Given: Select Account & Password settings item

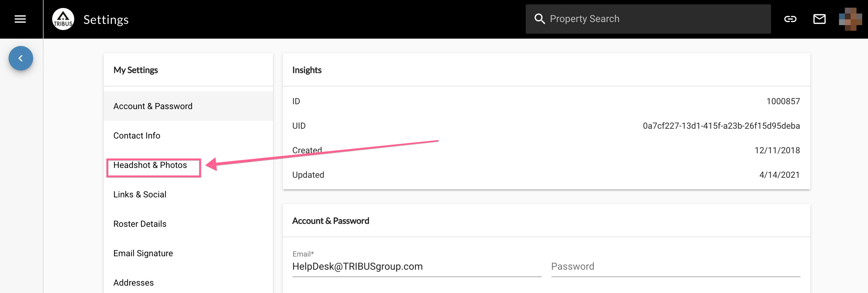Looking at the screenshot, I should click(x=188, y=106).
